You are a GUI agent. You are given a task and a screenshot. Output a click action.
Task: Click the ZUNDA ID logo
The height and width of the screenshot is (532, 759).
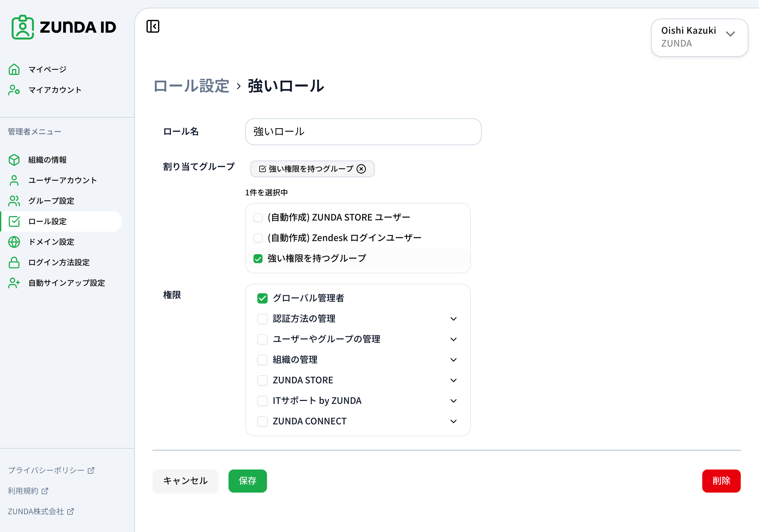pos(64,27)
